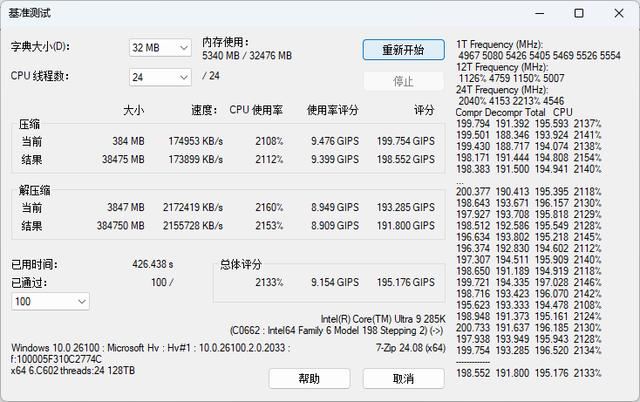Click the 基准测试 title bar text

coord(30,14)
